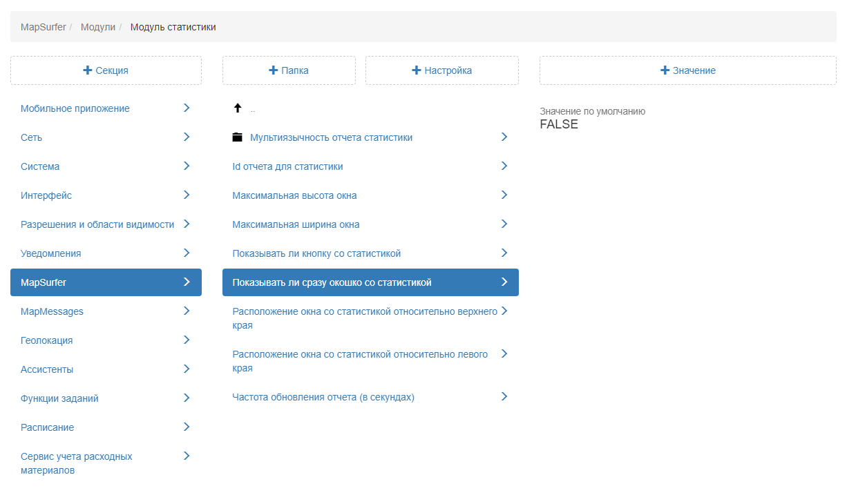Select Функции заданий section

coord(106,398)
